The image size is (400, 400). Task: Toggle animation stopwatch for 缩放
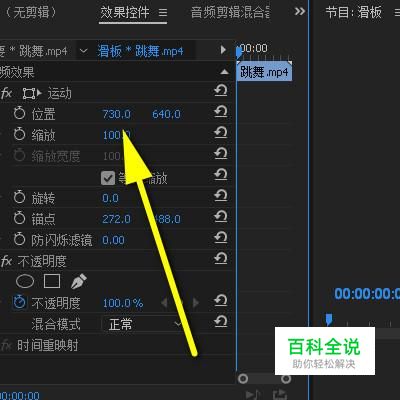click(19, 134)
